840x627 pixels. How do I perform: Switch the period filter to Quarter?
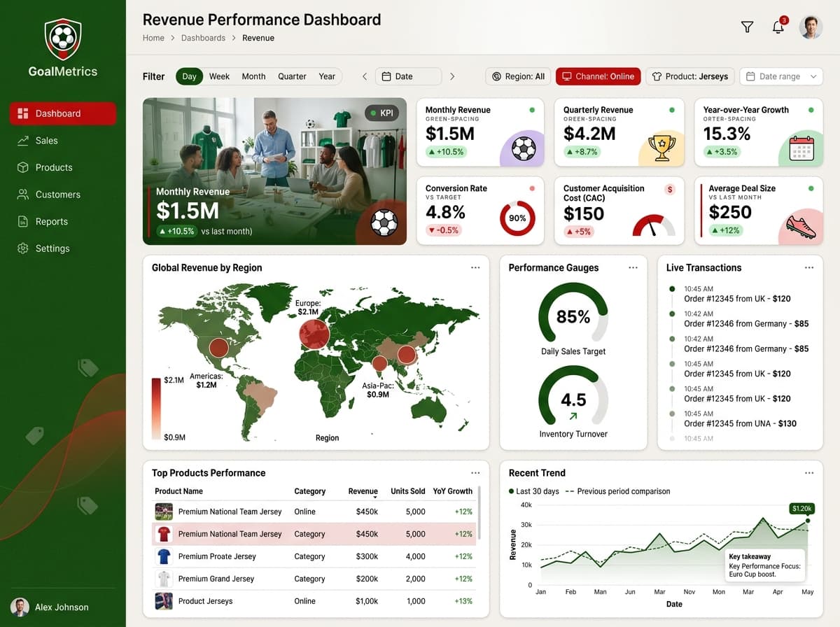[292, 76]
